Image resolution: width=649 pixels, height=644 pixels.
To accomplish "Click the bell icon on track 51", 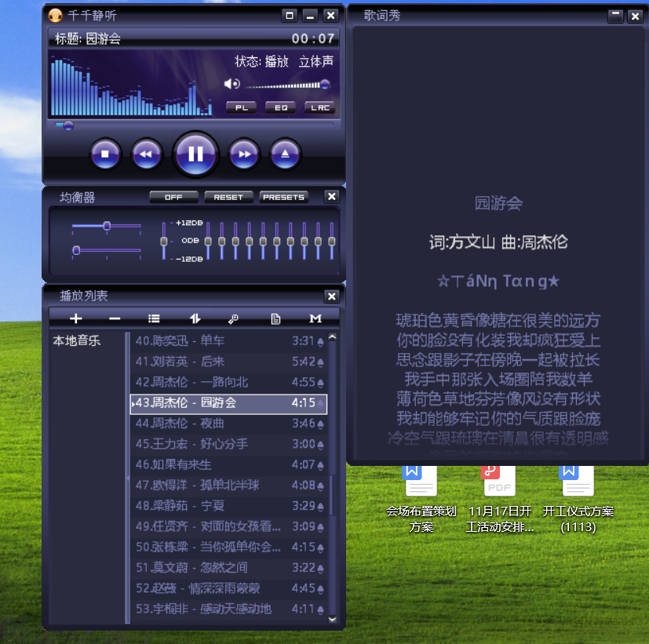I will click(x=320, y=569).
